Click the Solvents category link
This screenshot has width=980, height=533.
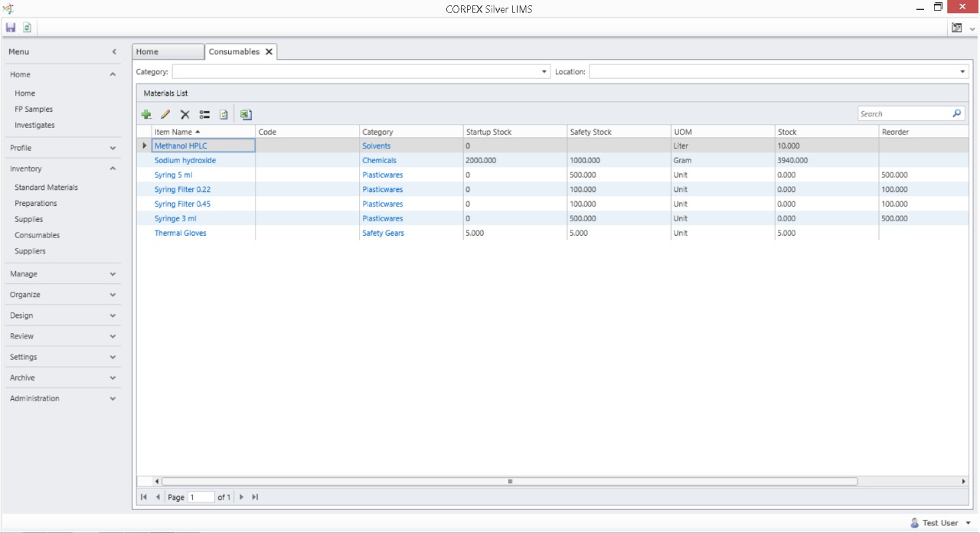click(376, 146)
